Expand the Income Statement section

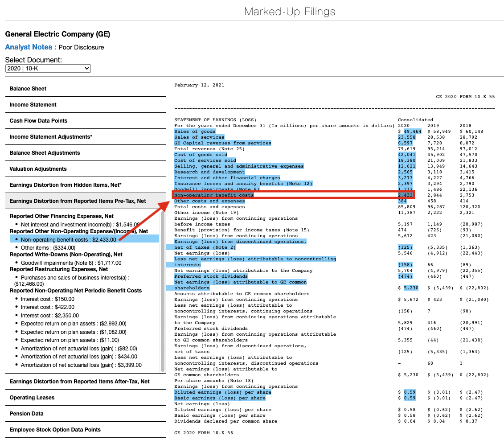pos(86,105)
